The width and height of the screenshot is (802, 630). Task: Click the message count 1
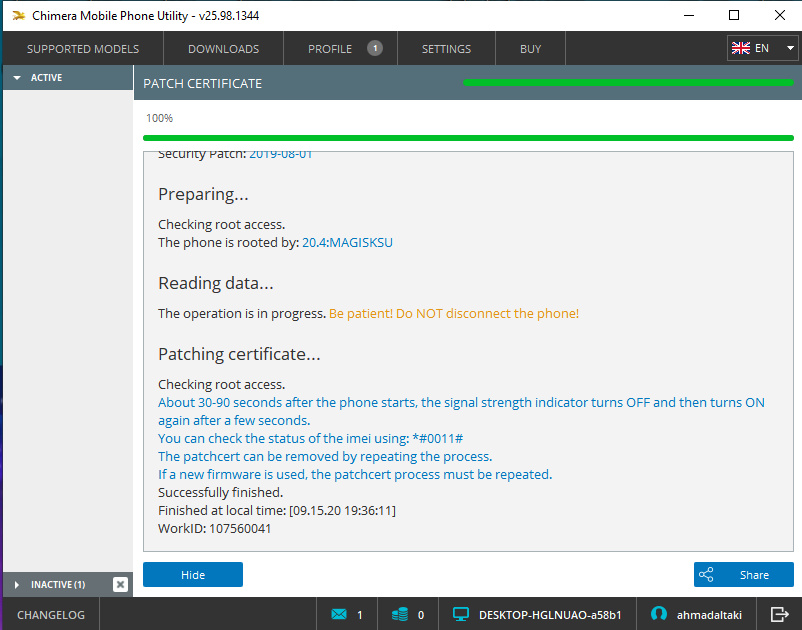(360, 615)
